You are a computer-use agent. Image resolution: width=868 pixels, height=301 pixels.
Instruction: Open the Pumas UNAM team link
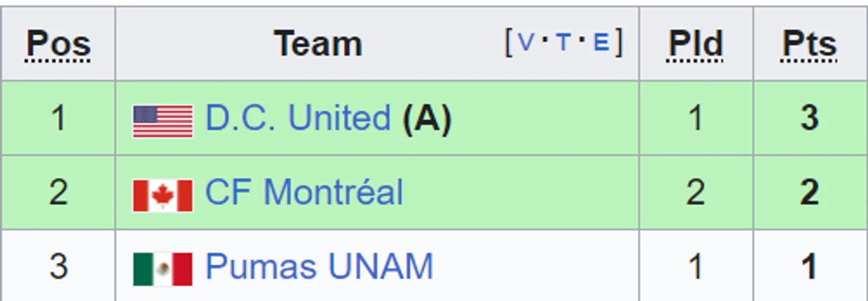click(319, 266)
